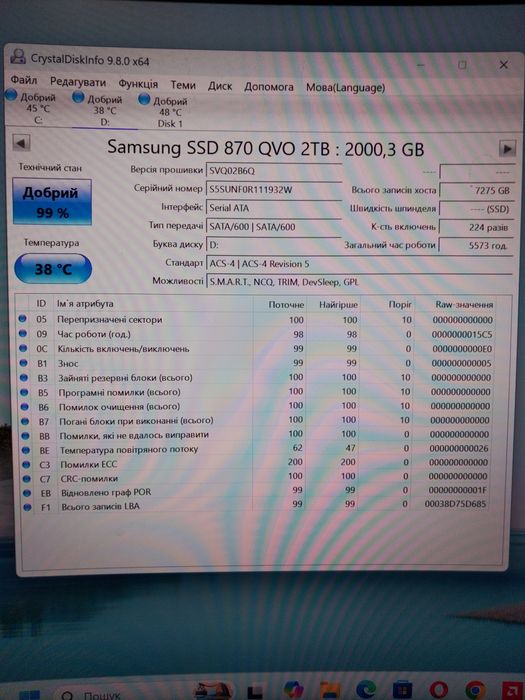Select the D: disk tab showing 38 °C
This screenshot has width=525, height=700.
(98, 110)
